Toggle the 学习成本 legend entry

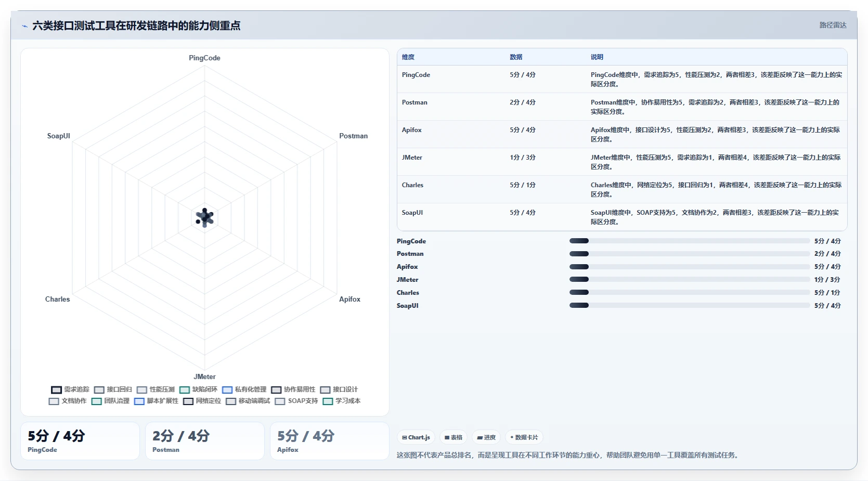[342, 401]
